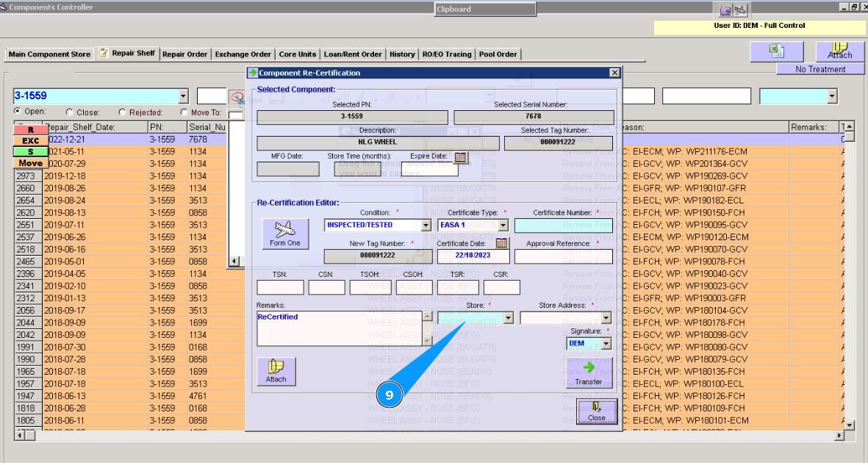Switch to the RO/EO Tracing tab
Viewport: 868px width, 465px height.
(x=447, y=54)
